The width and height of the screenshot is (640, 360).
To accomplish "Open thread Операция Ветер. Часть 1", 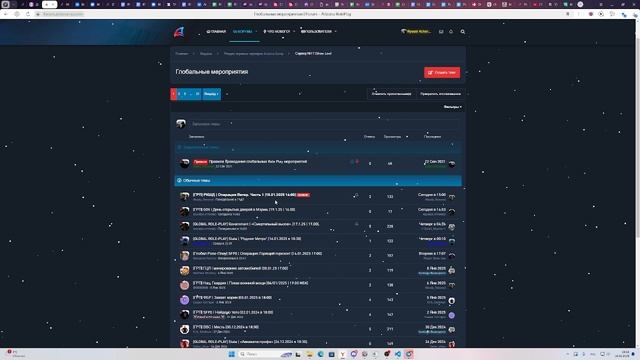I will point(244,195).
